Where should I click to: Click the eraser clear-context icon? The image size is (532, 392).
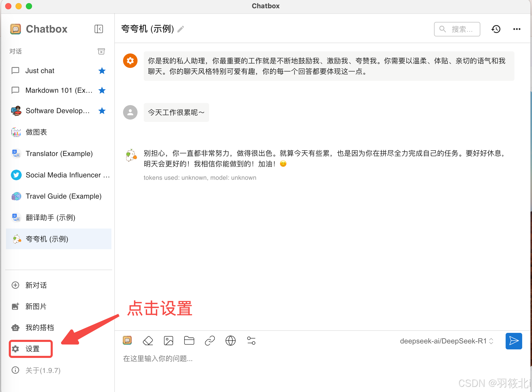click(x=148, y=341)
